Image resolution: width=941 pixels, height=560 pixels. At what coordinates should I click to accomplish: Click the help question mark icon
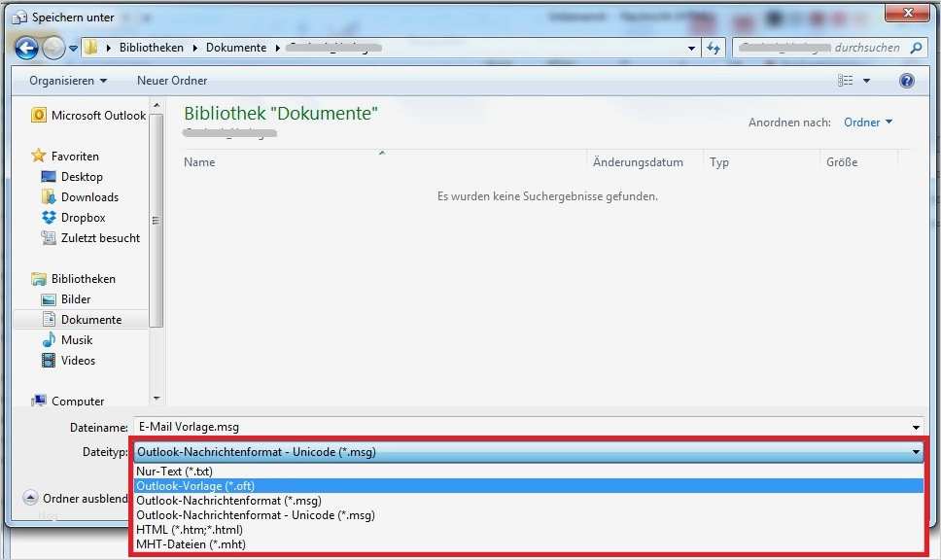coord(906,80)
